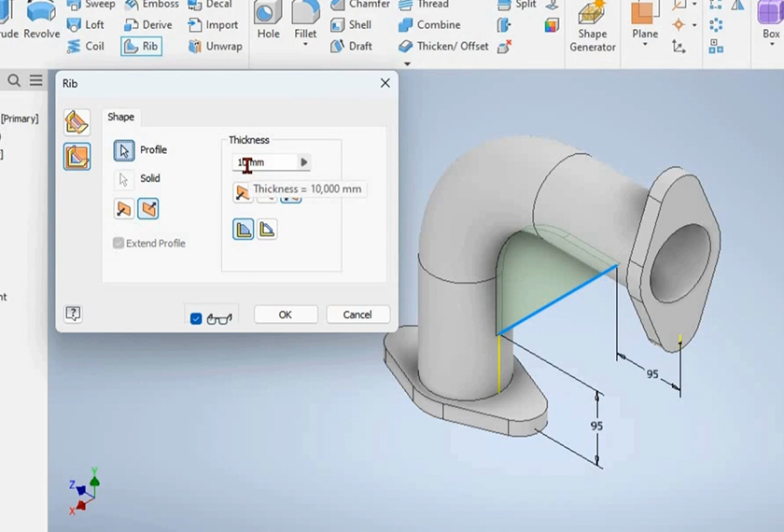Click the Thickness input field
This screenshot has width=784, height=532.
(x=264, y=162)
